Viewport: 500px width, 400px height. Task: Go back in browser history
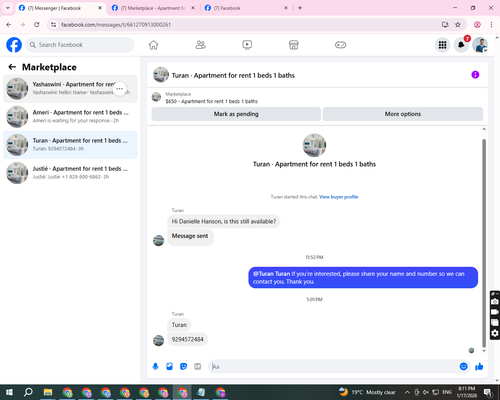9,25
